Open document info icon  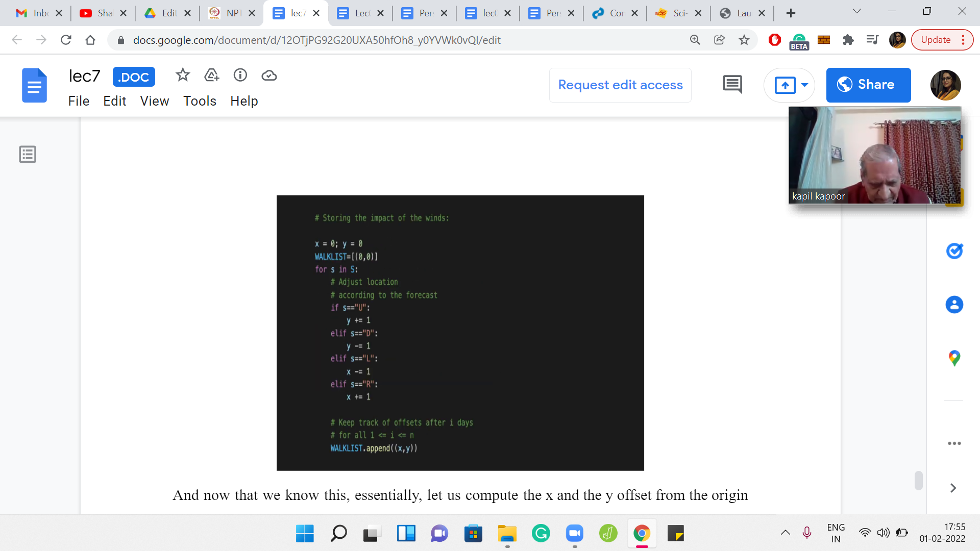pos(240,76)
